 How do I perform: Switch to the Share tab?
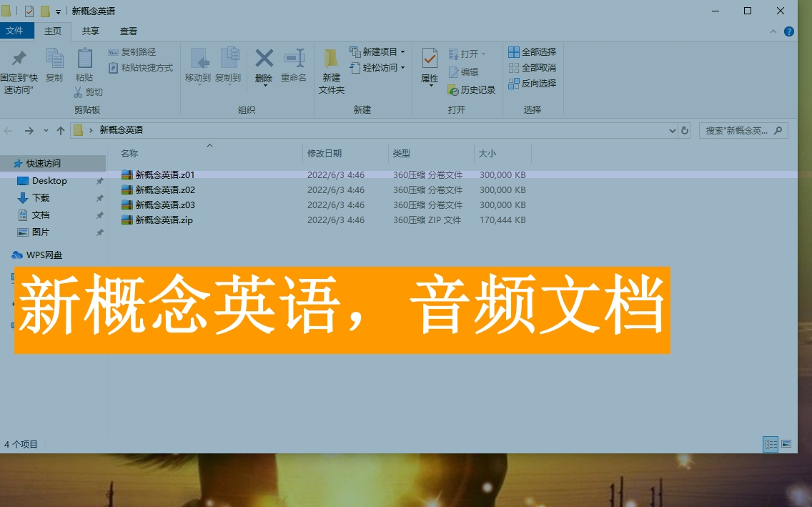[x=90, y=31]
